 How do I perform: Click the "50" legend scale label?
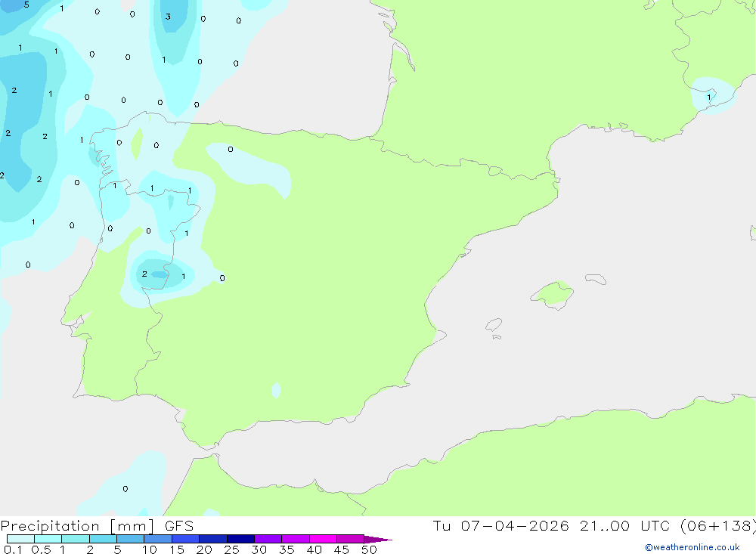pyautogui.click(x=369, y=549)
